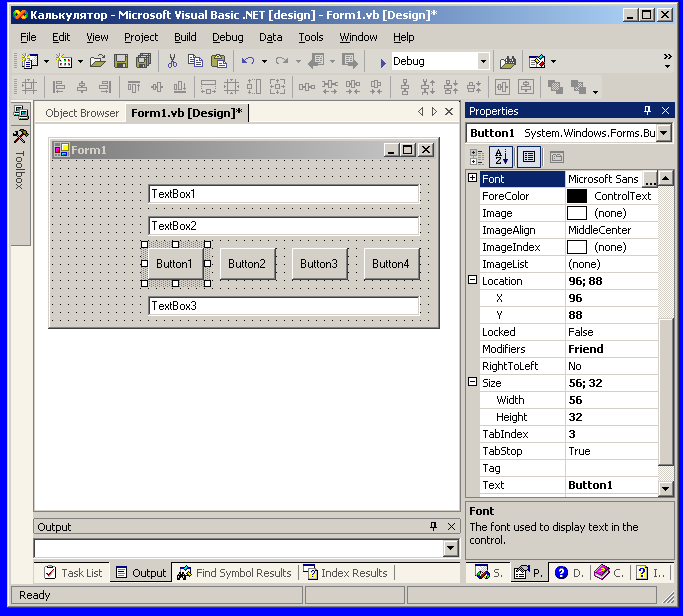Select Button2 on the form
The image size is (683, 616).
[247, 264]
